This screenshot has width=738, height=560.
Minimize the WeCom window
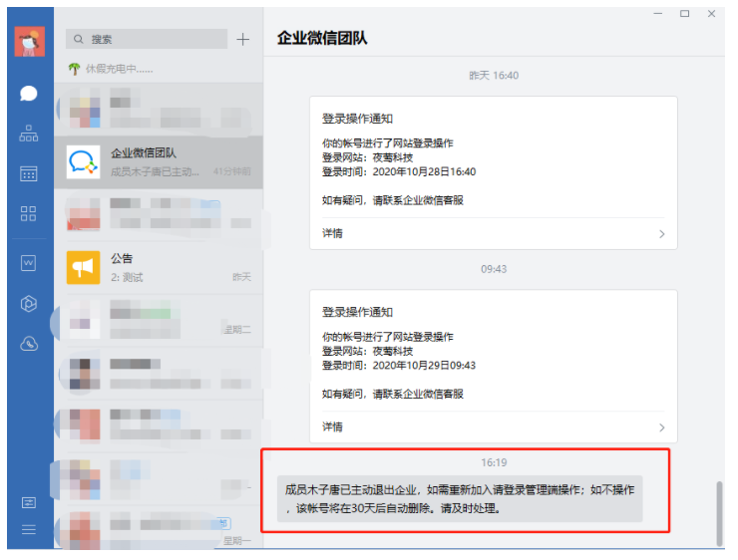pyautogui.click(x=658, y=14)
